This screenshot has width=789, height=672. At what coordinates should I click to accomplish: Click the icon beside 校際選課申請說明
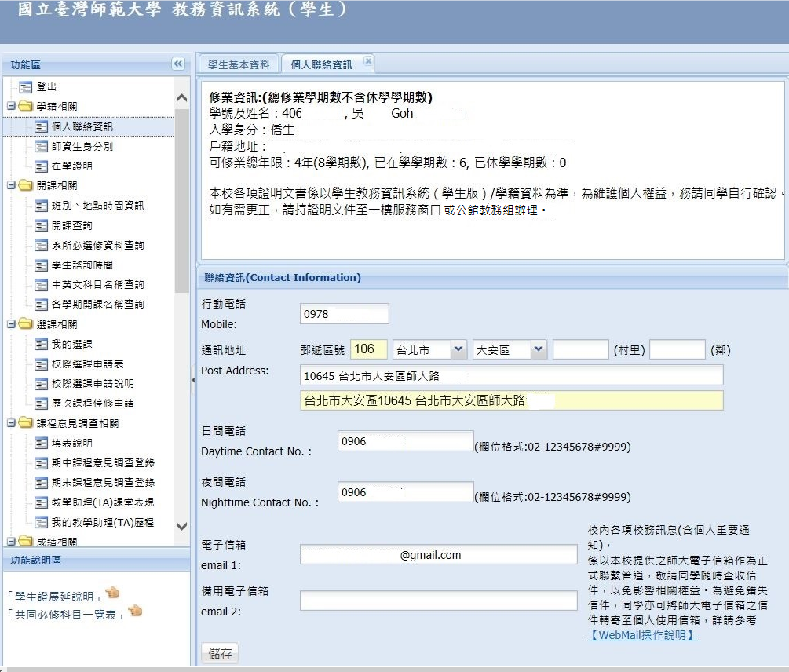(x=42, y=384)
